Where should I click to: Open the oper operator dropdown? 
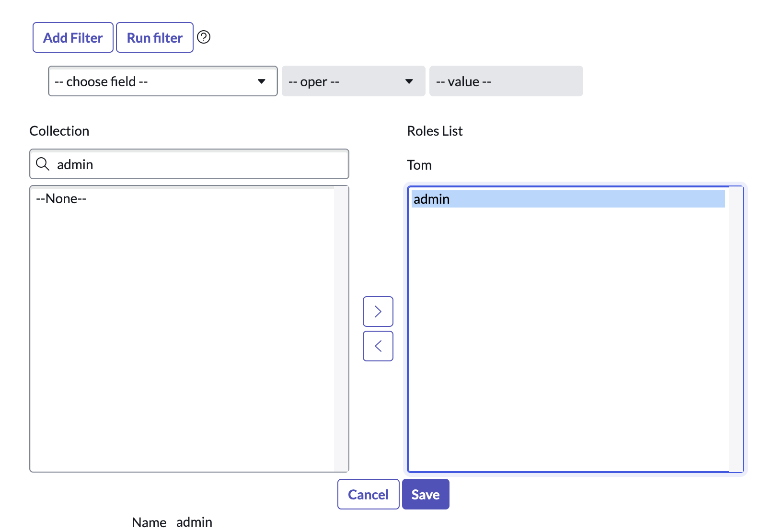(x=353, y=81)
